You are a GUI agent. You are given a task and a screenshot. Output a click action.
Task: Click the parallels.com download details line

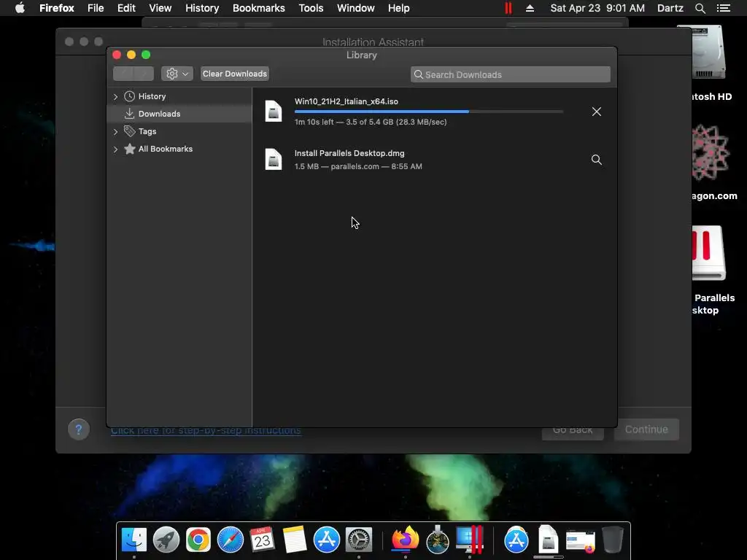pos(358,167)
